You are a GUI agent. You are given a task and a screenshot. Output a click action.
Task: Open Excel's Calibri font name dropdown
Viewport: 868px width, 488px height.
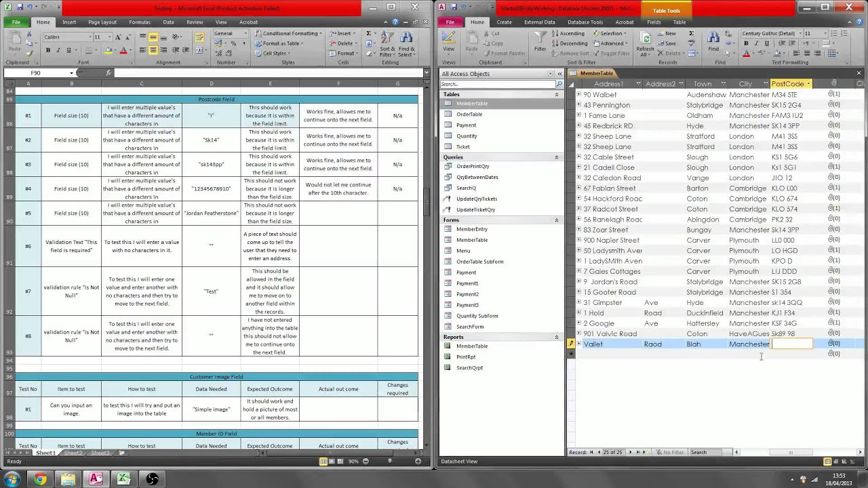point(90,37)
